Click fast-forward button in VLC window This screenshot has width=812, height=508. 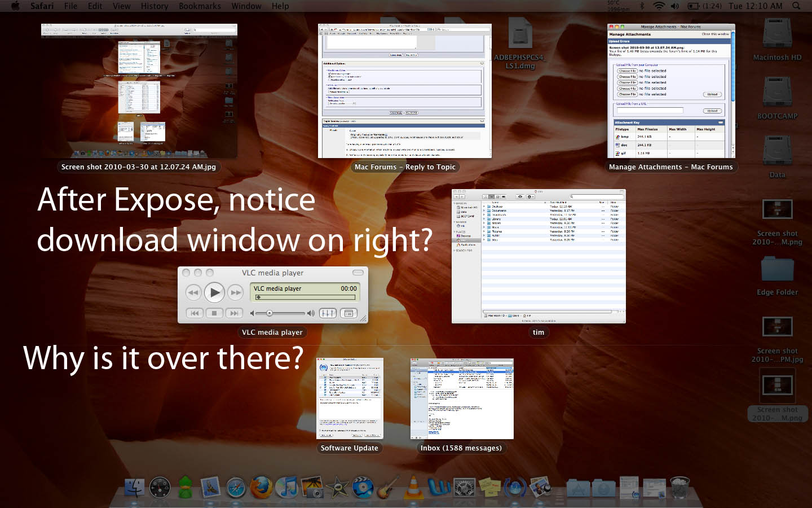tap(235, 292)
